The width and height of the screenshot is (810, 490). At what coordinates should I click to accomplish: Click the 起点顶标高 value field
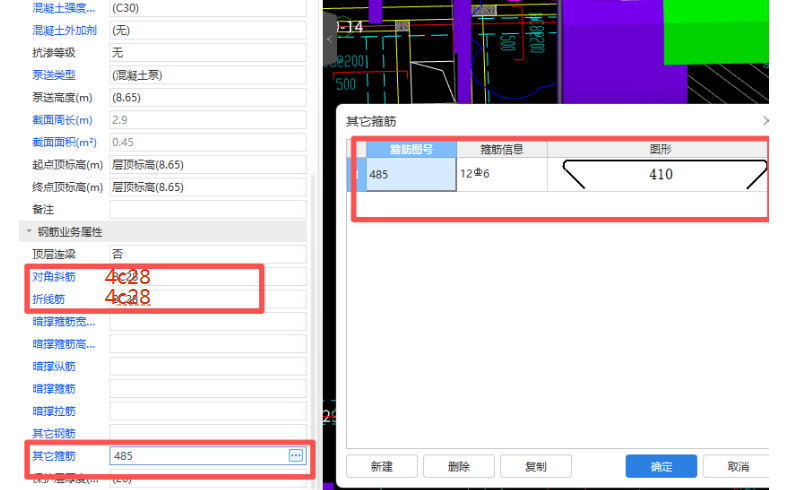(208, 165)
